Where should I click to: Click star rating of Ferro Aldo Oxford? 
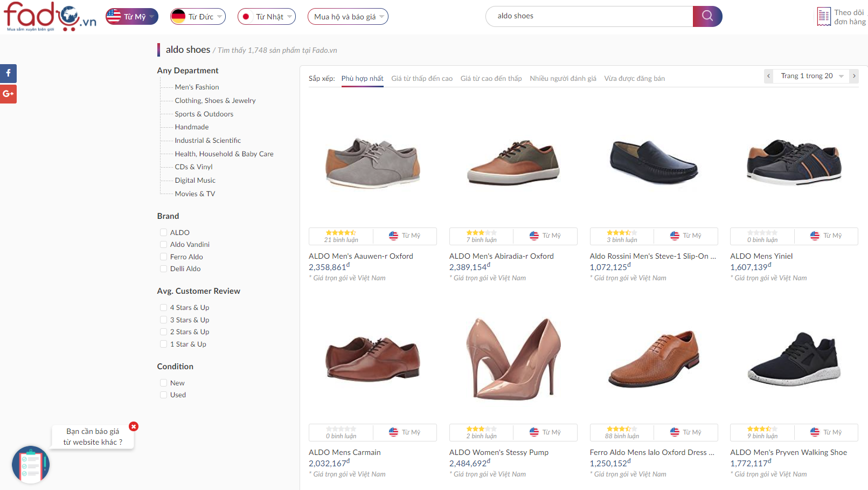tap(622, 429)
